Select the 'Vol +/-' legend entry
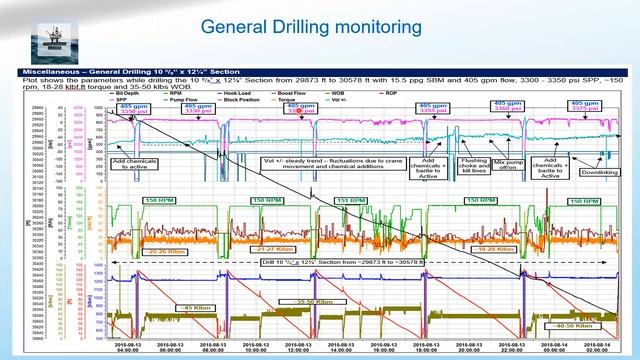The width and height of the screenshot is (640, 360). coord(336,100)
